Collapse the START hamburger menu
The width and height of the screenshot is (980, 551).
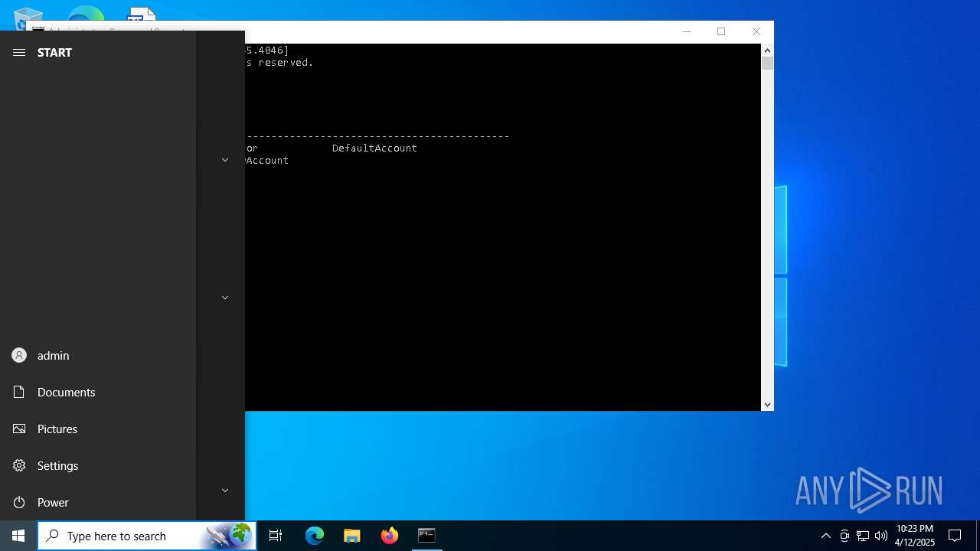pyautogui.click(x=19, y=52)
